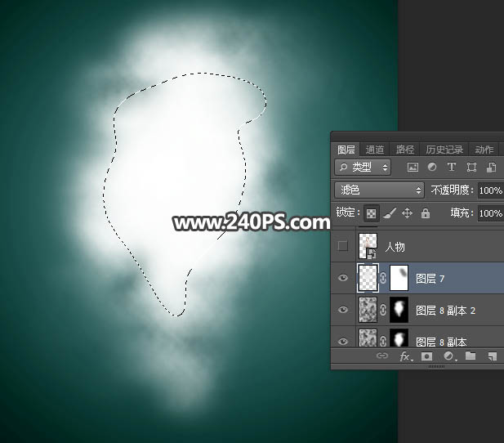Select 图层 8 副本 2 mask thumbnail
The height and width of the screenshot is (443, 504).
(x=399, y=310)
